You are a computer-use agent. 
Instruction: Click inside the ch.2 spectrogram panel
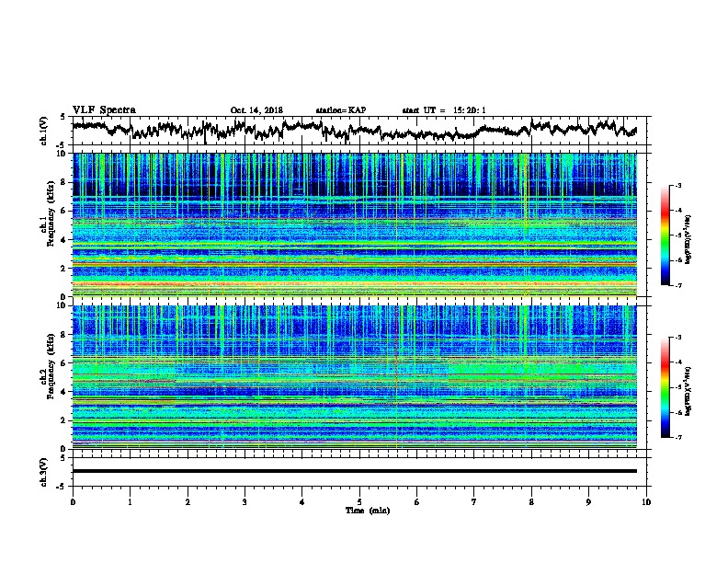[x=355, y=377]
